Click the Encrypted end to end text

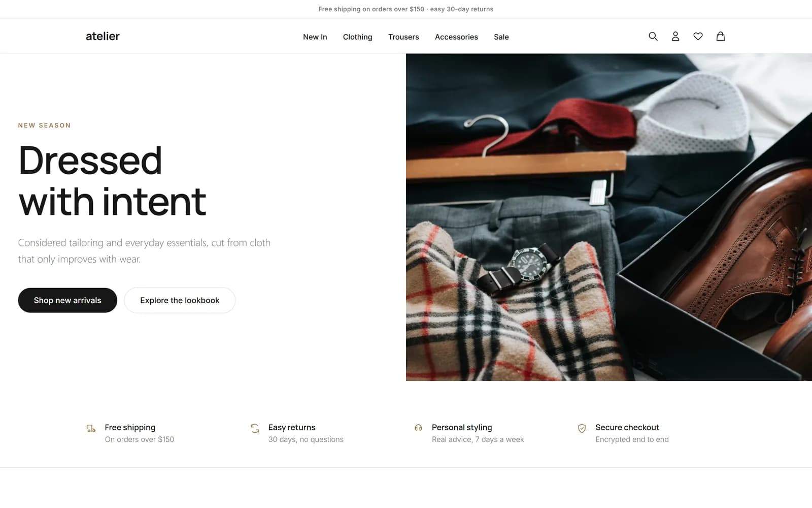click(632, 439)
